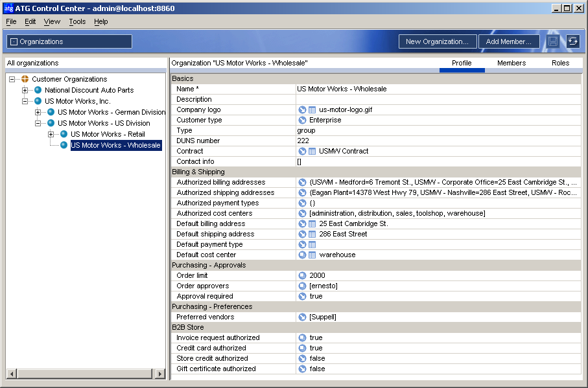The image size is (588, 388).
Task: Open the table icon beside 286 East Street
Action: [x=312, y=234]
